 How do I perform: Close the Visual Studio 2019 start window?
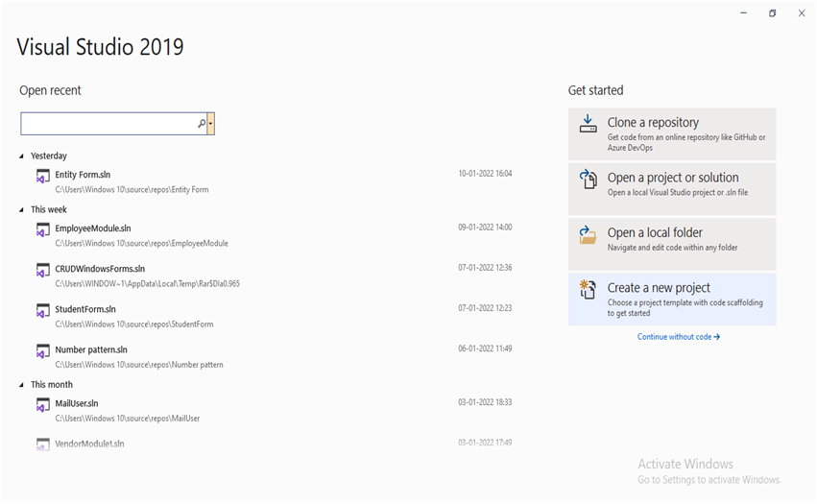(x=802, y=13)
